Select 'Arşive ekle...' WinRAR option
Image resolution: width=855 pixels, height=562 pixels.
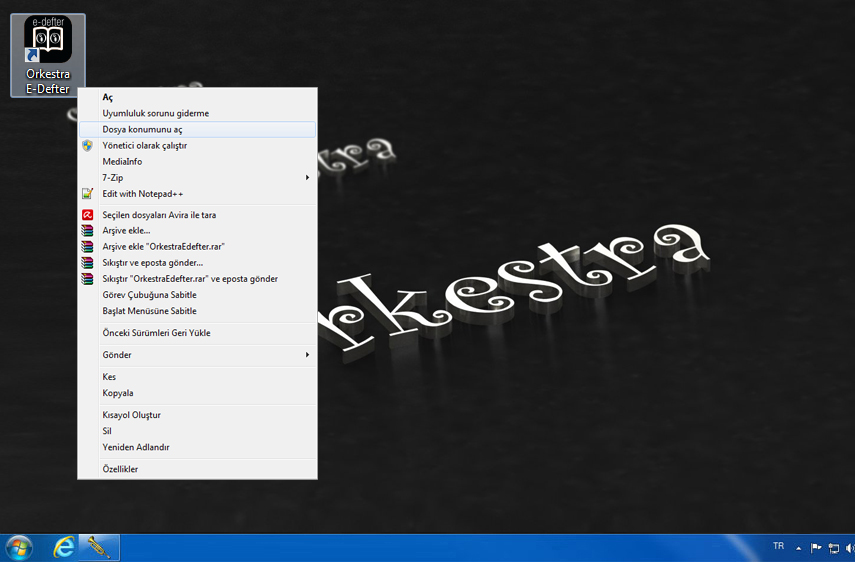point(126,231)
